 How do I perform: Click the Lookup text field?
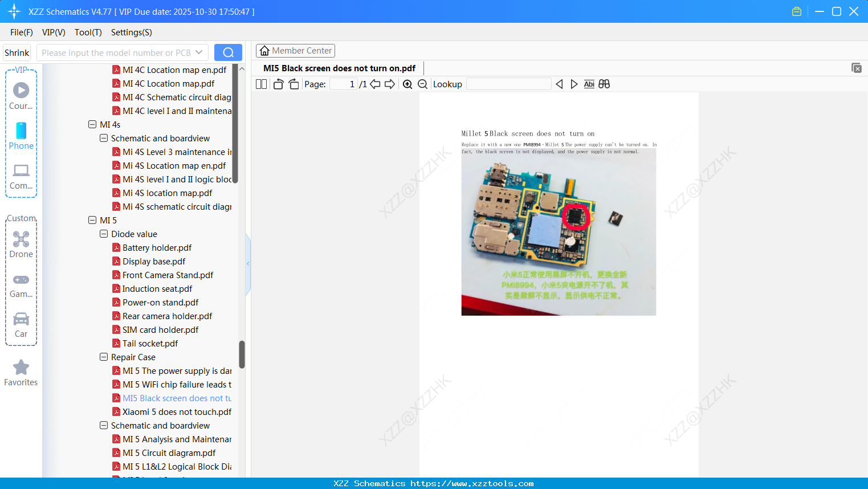508,84
